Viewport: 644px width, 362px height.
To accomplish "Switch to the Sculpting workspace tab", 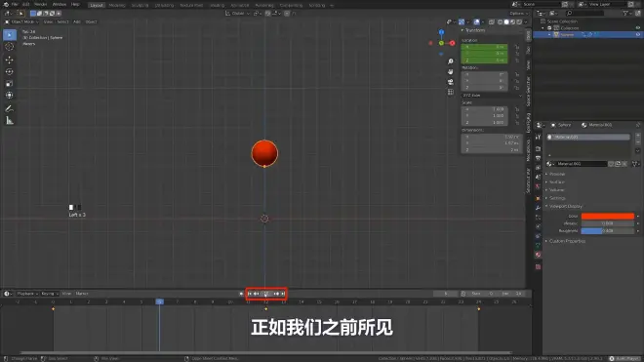I will [141, 5].
